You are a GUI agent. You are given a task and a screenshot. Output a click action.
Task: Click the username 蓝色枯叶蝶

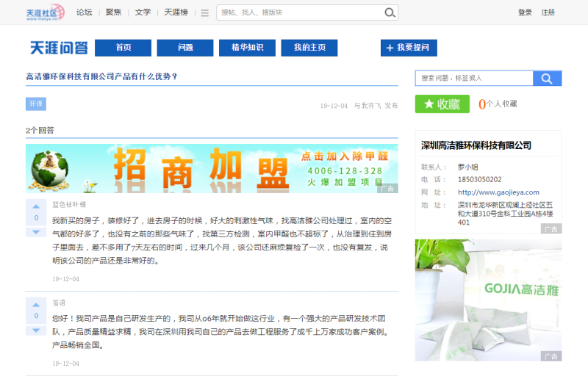point(69,204)
